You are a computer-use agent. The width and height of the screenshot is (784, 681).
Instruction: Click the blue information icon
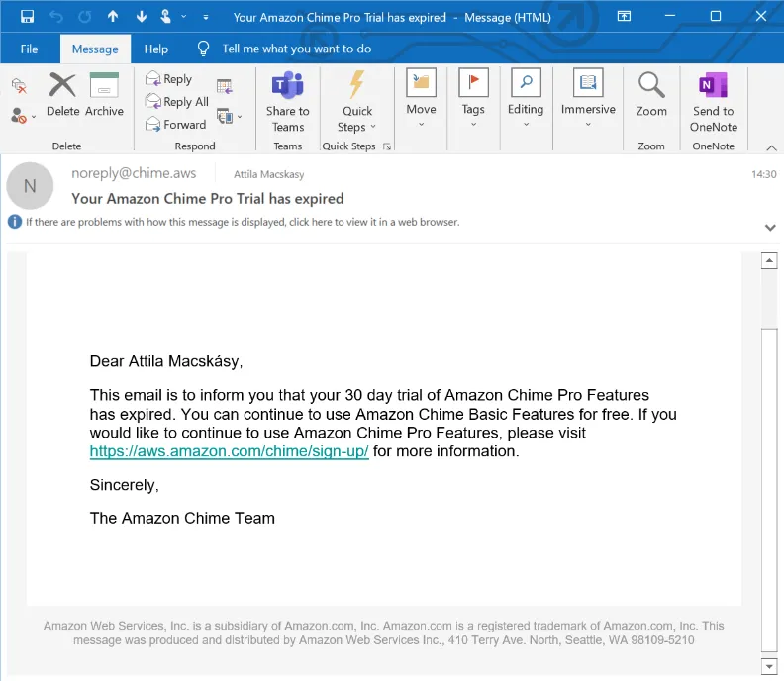pos(15,221)
